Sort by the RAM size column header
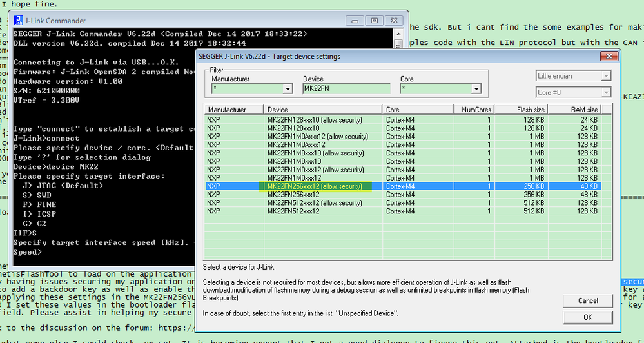The image size is (644, 343). point(575,110)
